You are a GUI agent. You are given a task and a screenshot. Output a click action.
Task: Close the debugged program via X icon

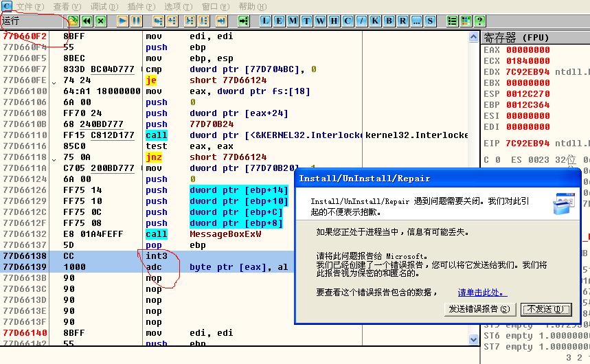click(x=100, y=21)
